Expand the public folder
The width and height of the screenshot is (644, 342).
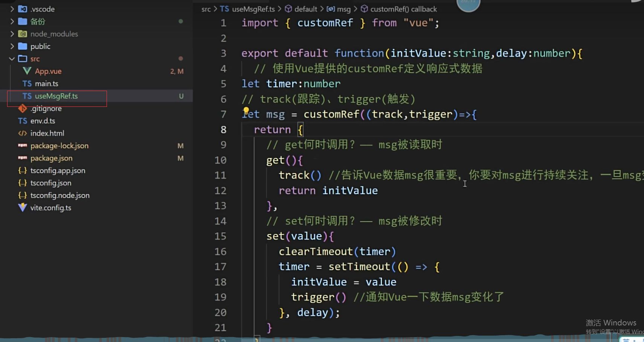12,46
